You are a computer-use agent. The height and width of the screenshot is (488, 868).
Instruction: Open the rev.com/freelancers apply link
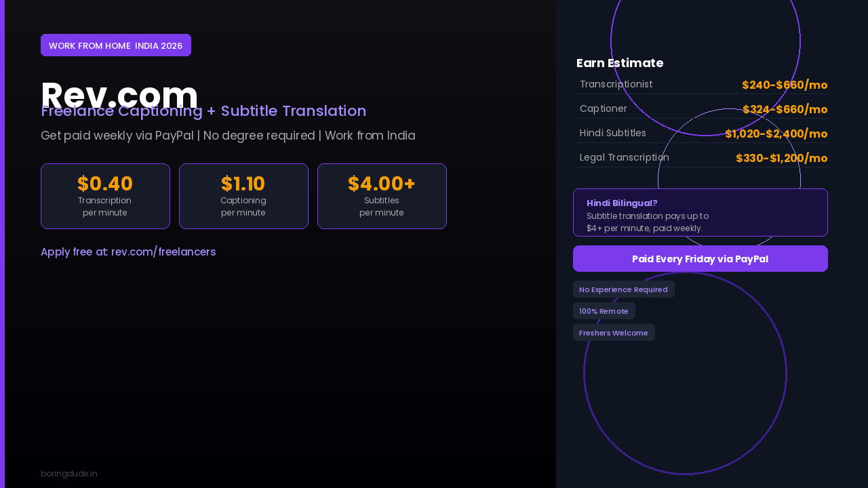tap(128, 251)
